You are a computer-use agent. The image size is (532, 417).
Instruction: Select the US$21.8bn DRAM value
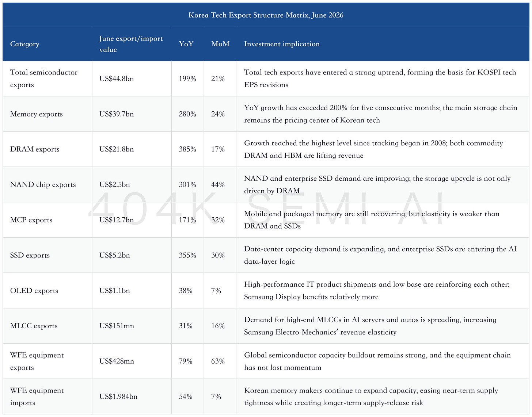117,149
